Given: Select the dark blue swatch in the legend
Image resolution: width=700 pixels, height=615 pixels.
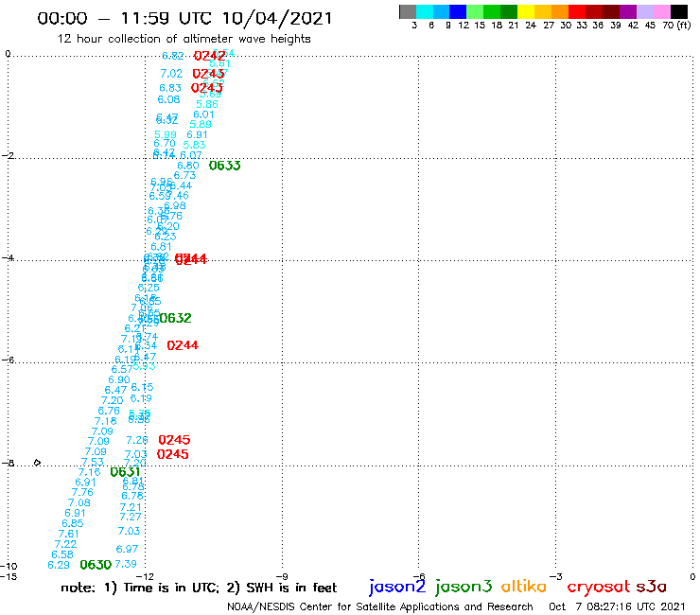Looking at the screenshot, I should [x=459, y=11].
